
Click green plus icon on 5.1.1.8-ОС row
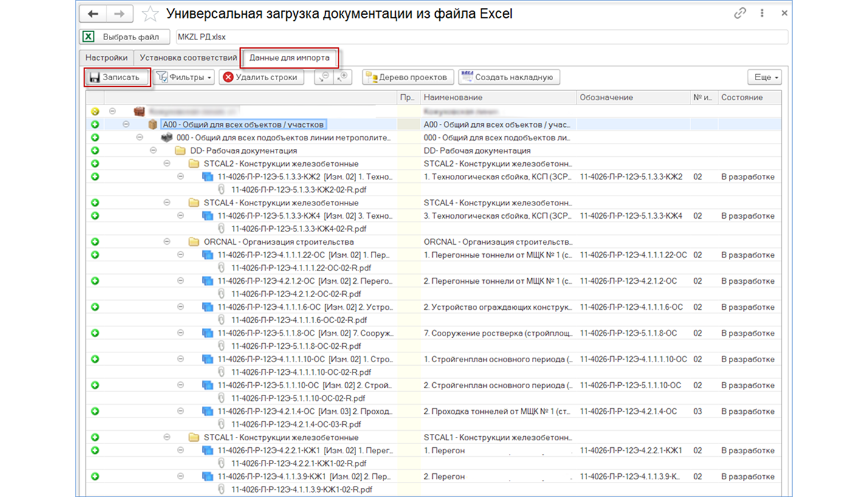click(95, 333)
